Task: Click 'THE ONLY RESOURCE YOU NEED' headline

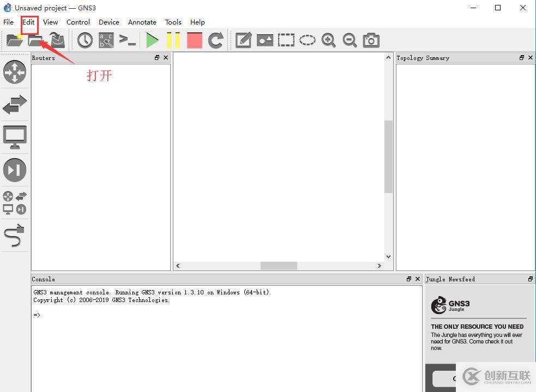Action: 477,327
